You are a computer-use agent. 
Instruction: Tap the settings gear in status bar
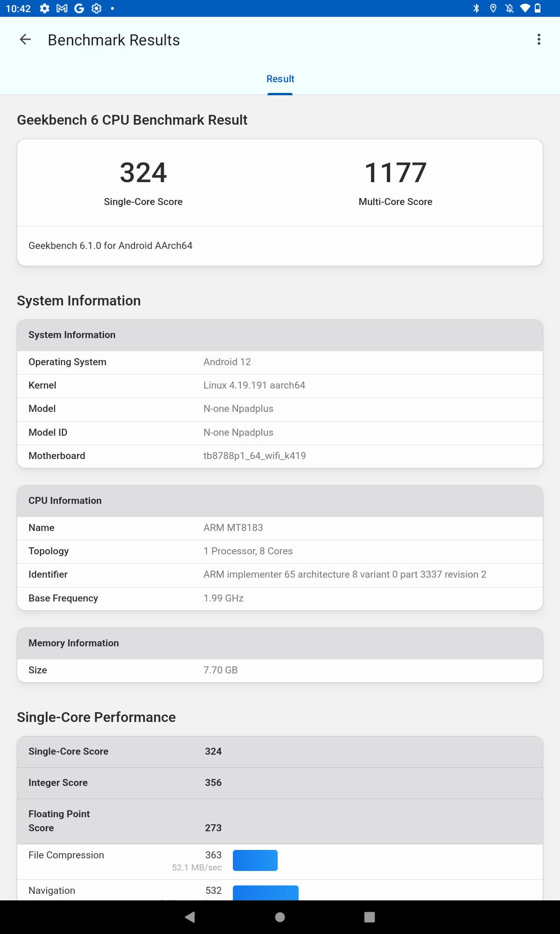[44, 8]
